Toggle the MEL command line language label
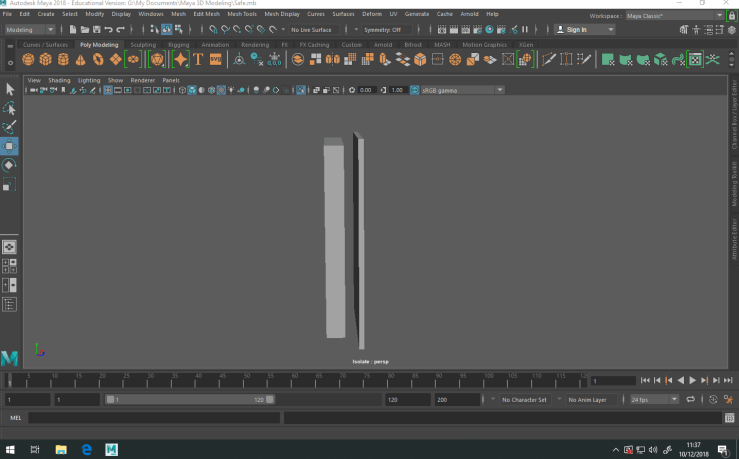Viewport: 739px width, 459px height. [15, 417]
